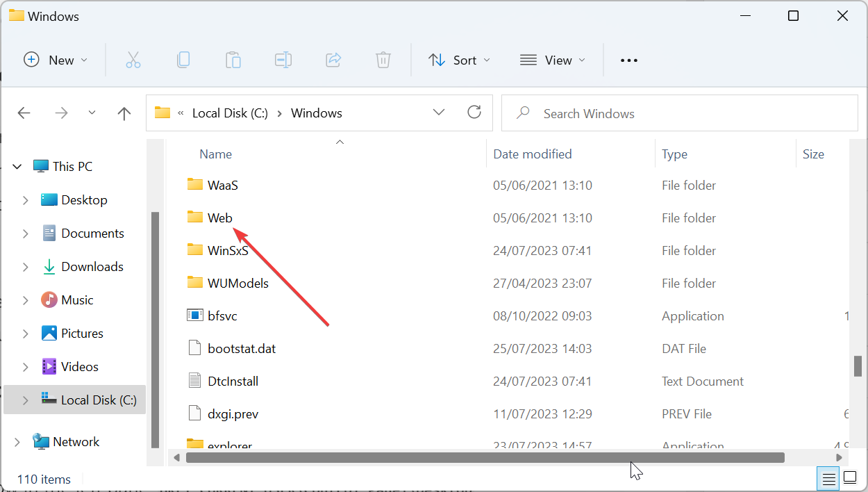Cut the selected item using toolbar scissors icon
This screenshot has height=492, width=868.
coord(133,60)
